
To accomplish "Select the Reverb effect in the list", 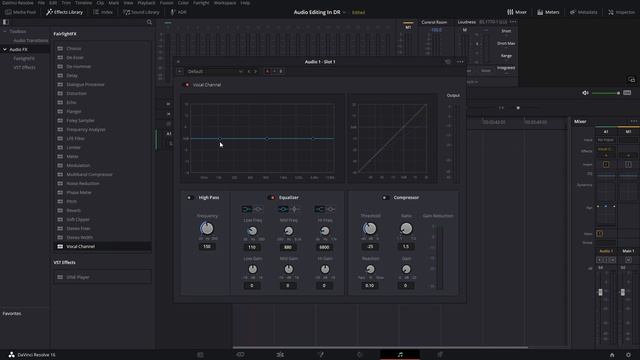I will 102,211.
